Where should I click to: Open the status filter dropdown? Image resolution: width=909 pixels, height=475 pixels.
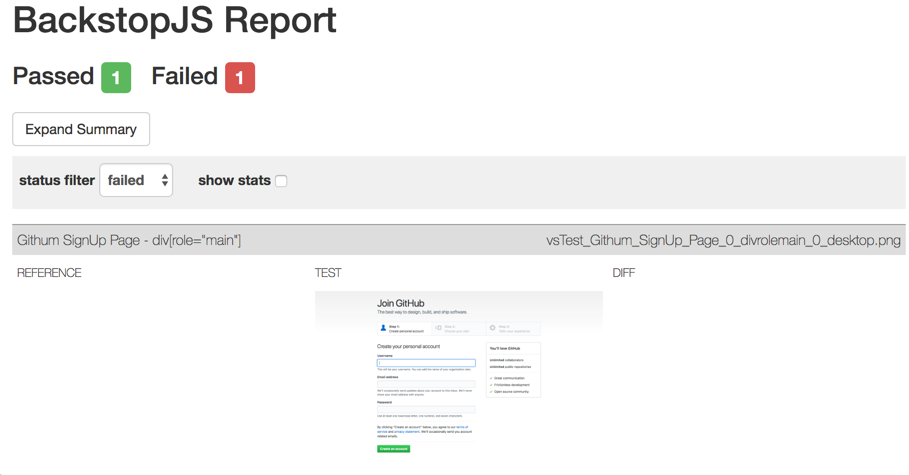point(136,180)
